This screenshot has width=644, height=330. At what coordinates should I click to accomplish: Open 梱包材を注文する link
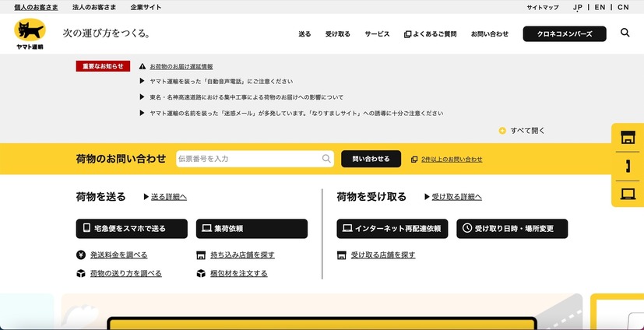238,273
